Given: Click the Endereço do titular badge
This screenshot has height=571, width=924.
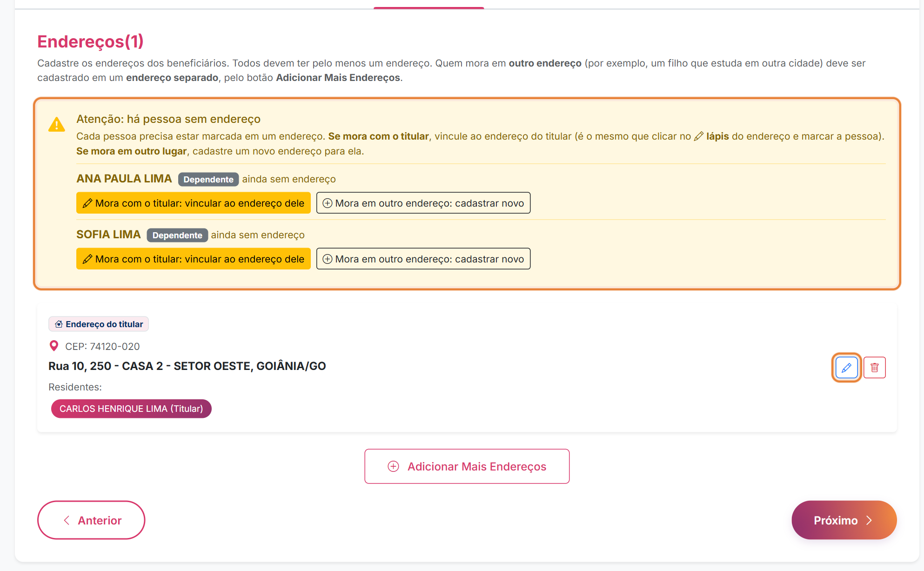Looking at the screenshot, I should 99,324.
